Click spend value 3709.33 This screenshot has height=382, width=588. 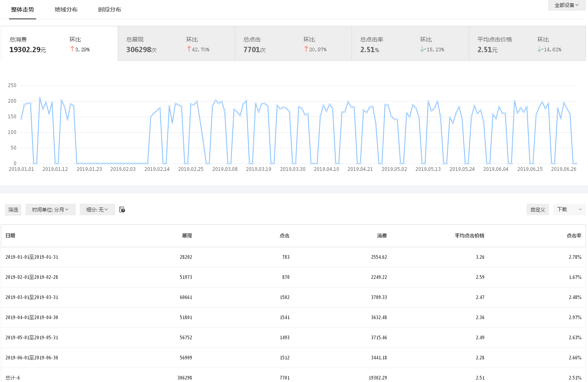[x=379, y=297]
